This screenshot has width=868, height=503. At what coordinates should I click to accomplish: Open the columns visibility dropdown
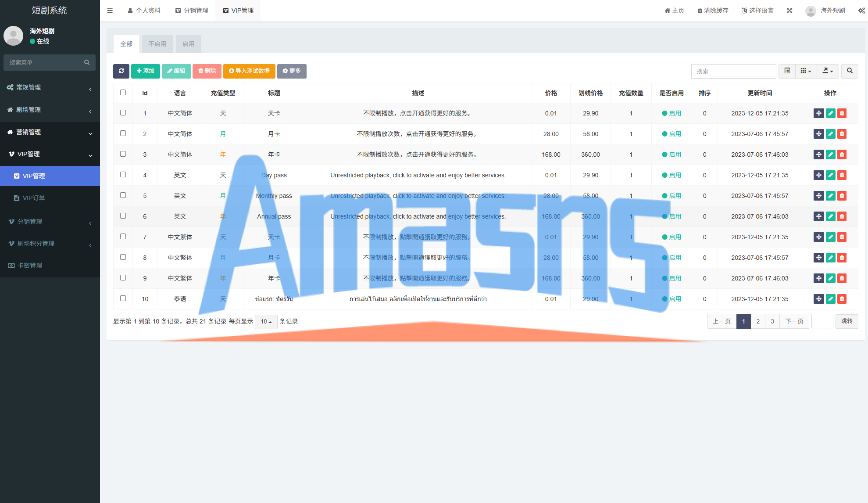806,71
